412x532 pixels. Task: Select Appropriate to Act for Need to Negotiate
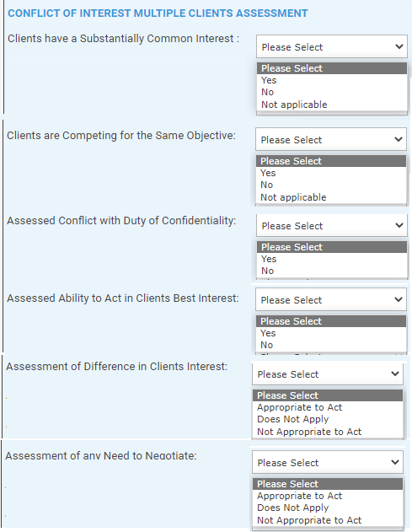click(328, 496)
